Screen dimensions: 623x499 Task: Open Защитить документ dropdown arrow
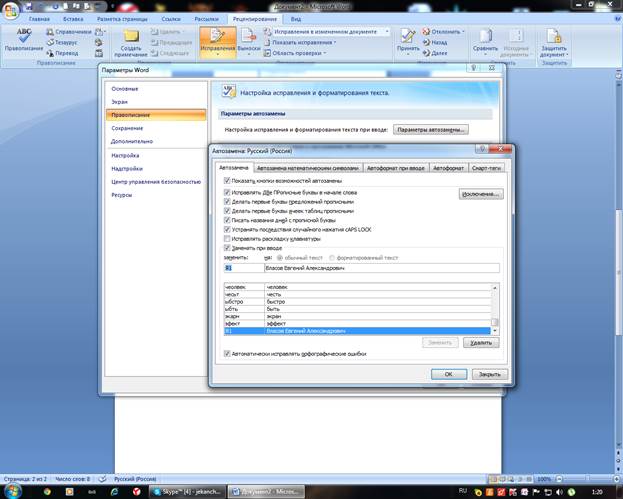pyautogui.click(x=567, y=54)
